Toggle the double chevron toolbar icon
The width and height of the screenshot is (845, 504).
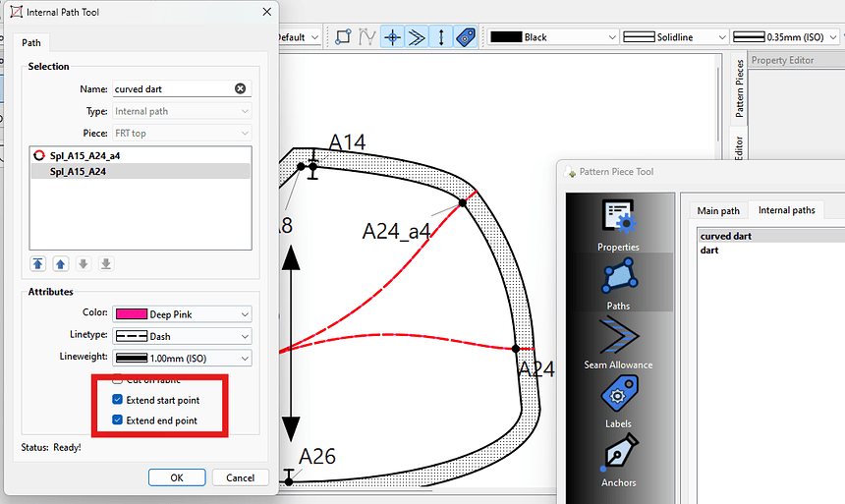click(x=417, y=36)
